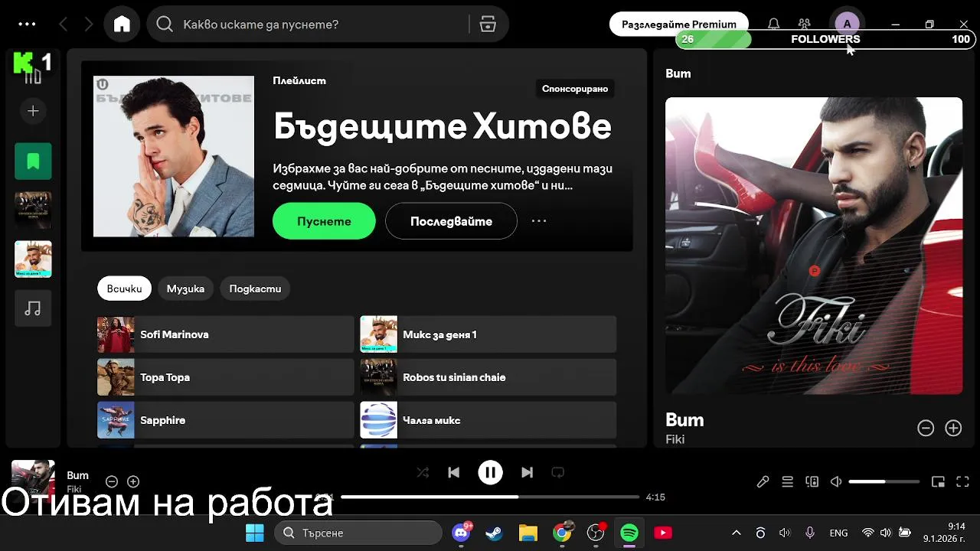Open the now playing thumbnail in the player bar

pyautogui.click(x=33, y=481)
